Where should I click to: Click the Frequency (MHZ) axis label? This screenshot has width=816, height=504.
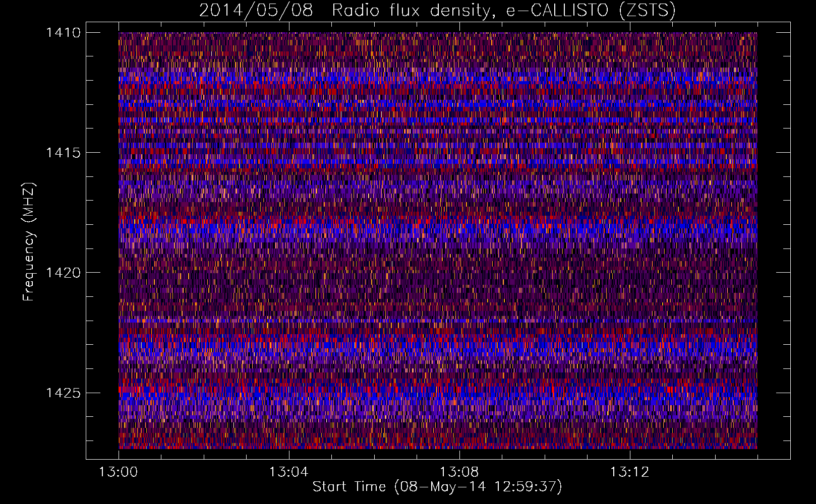tap(29, 241)
